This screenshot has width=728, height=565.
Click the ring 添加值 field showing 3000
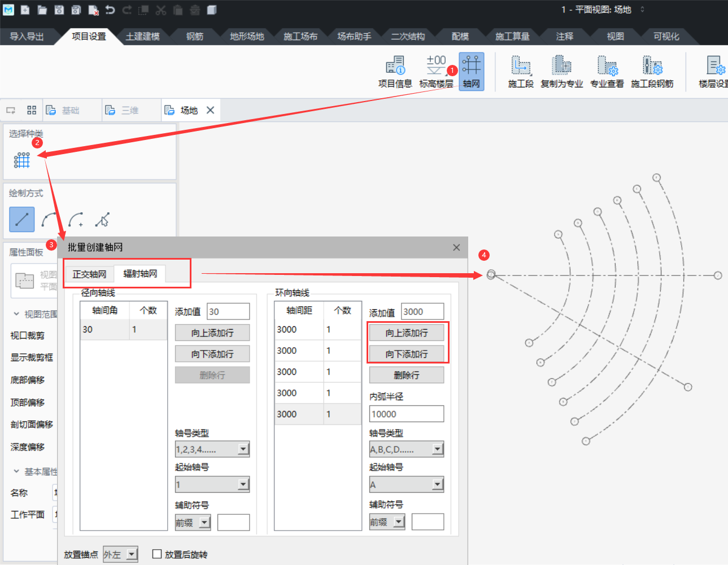click(x=422, y=312)
